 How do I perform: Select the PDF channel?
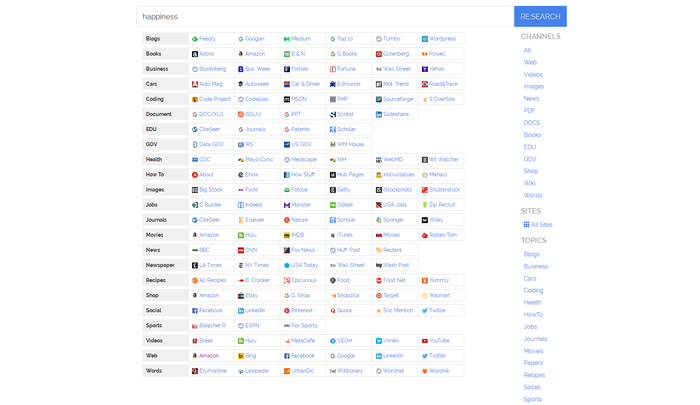tap(529, 111)
